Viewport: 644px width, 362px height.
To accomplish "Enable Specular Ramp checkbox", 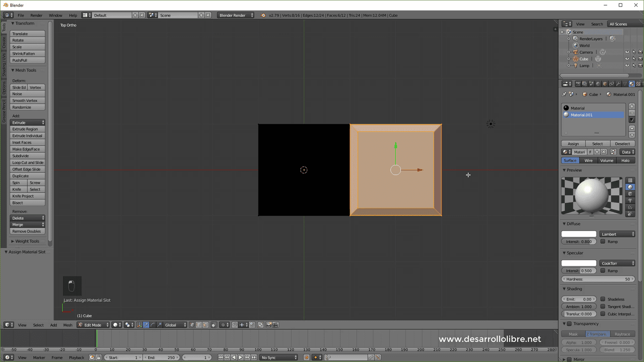I will 603,271.
